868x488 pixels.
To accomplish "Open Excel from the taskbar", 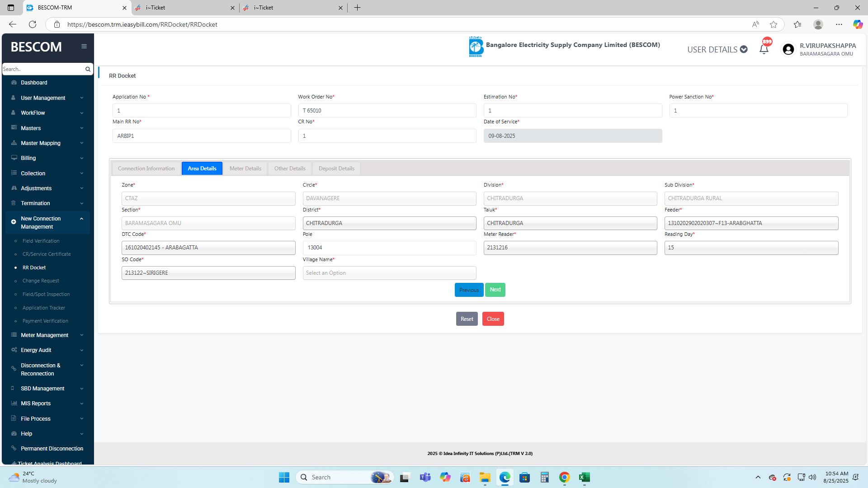I will 584,477.
